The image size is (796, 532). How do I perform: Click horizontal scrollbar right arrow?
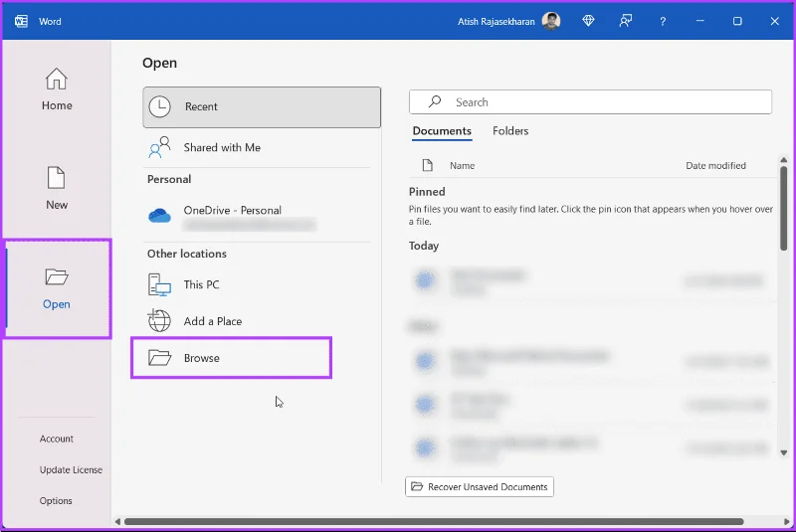click(787, 521)
